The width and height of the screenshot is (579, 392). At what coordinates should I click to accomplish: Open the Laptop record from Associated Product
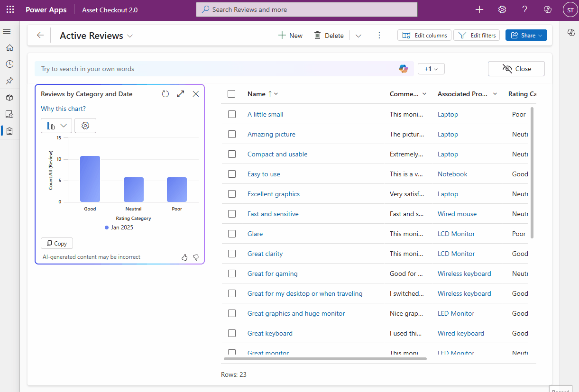pyautogui.click(x=448, y=114)
